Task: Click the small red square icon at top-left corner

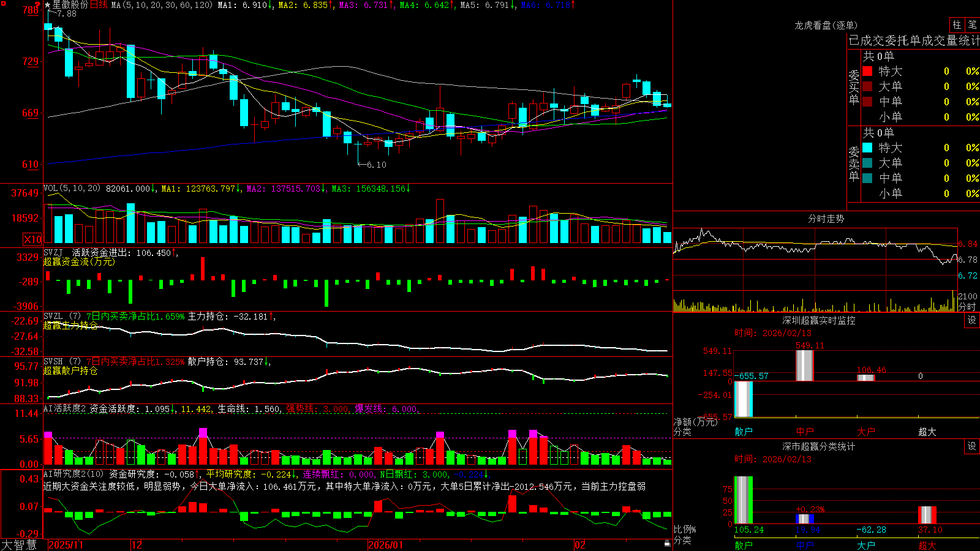Action: (x=2, y=2)
